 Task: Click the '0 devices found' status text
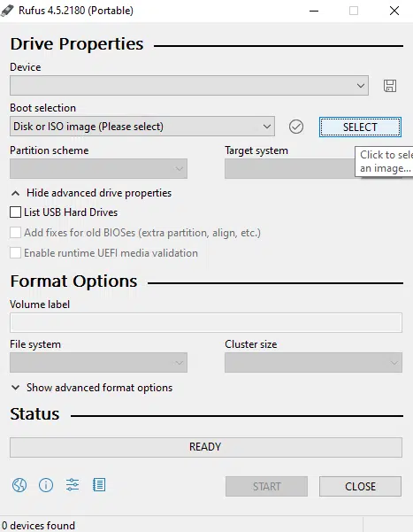click(38, 526)
